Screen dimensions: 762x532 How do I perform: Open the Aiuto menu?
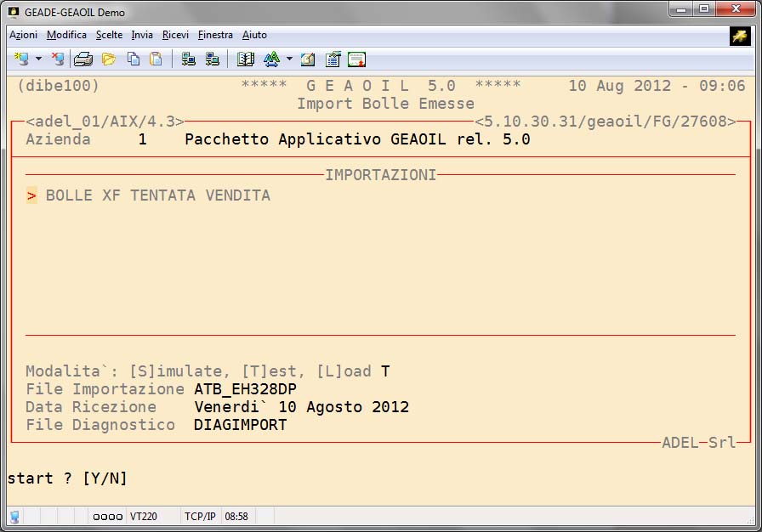pyautogui.click(x=254, y=35)
